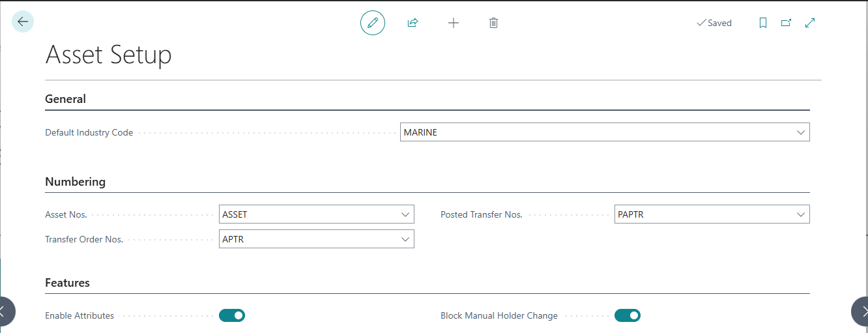This screenshot has width=868, height=333.
Task: Expand Transfer Order Nos. dropdown arrow
Action: pyautogui.click(x=405, y=239)
